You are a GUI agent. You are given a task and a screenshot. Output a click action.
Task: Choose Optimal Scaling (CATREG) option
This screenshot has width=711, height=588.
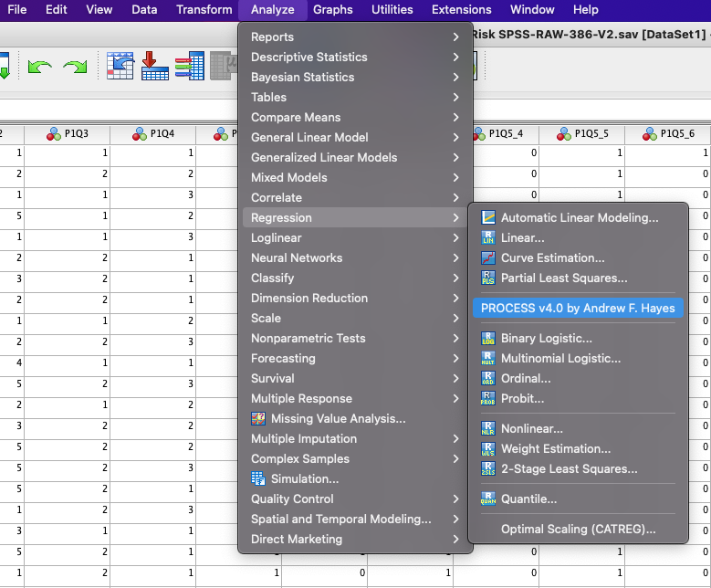578,529
